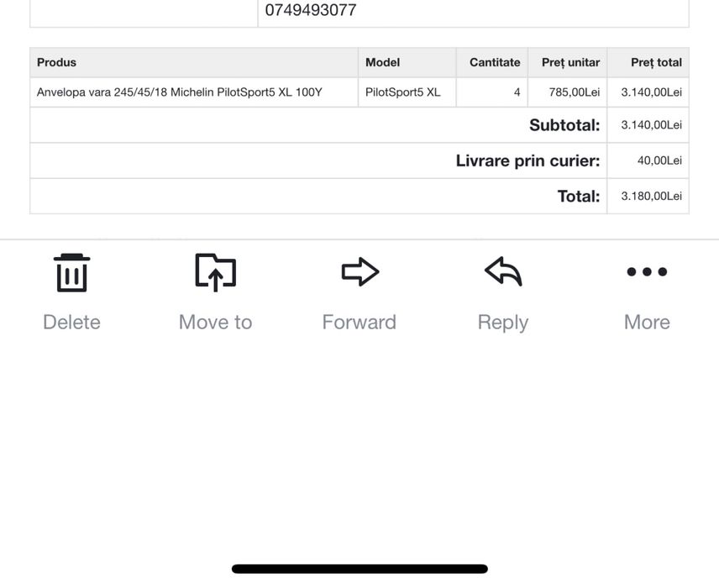This screenshot has width=719, height=588.
Task: Select the unit price 785,00Lei
Action: pos(575,92)
